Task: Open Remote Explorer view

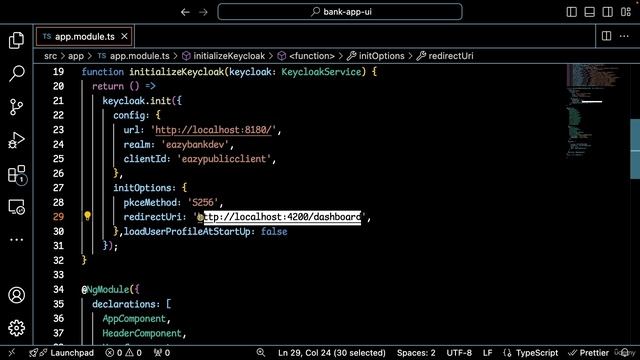Action: [x=16, y=207]
